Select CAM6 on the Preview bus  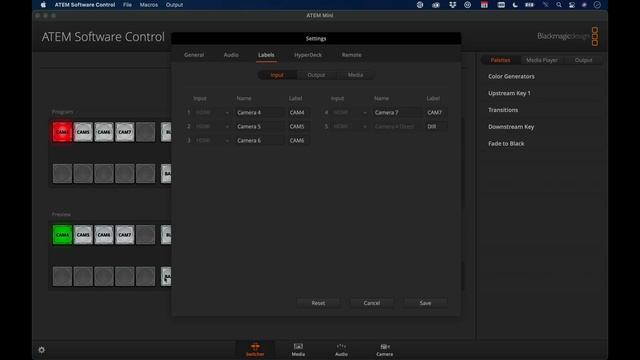(x=104, y=235)
